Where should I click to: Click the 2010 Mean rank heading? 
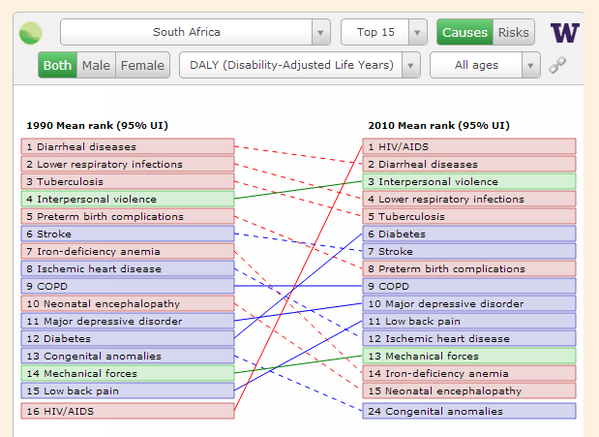[x=439, y=126]
